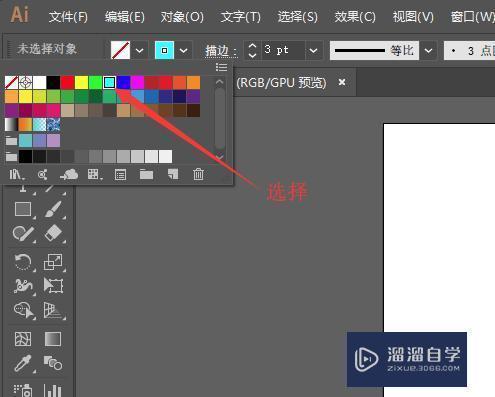Select the grayscale color group folder
This screenshot has width=495, height=397.
tap(11, 156)
